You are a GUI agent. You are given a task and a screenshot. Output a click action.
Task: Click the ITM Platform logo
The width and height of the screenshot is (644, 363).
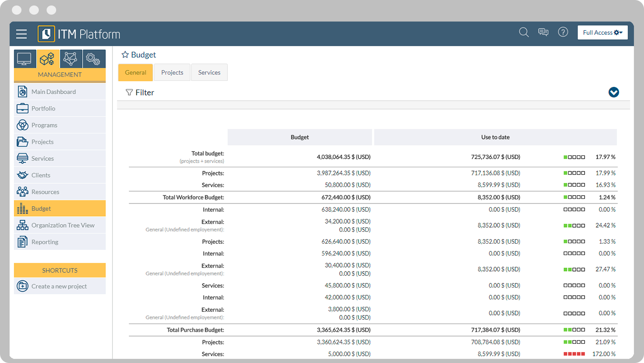(x=79, y=34)
